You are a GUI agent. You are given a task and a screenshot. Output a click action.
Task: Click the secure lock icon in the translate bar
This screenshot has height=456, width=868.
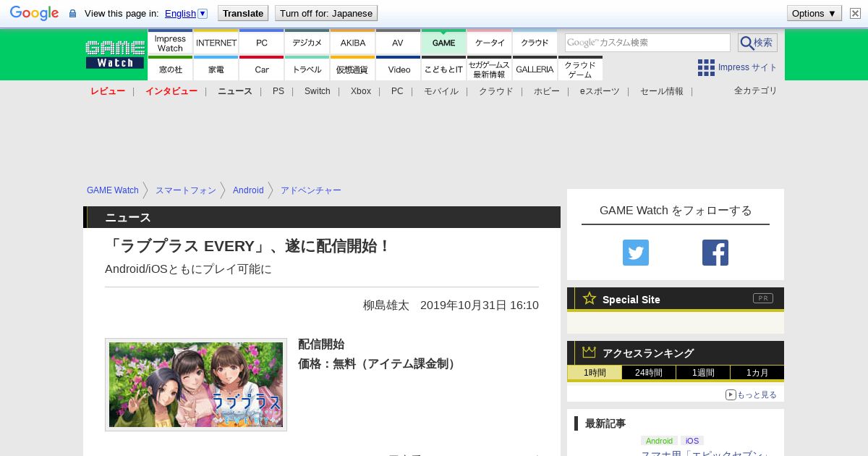[72, 14]
